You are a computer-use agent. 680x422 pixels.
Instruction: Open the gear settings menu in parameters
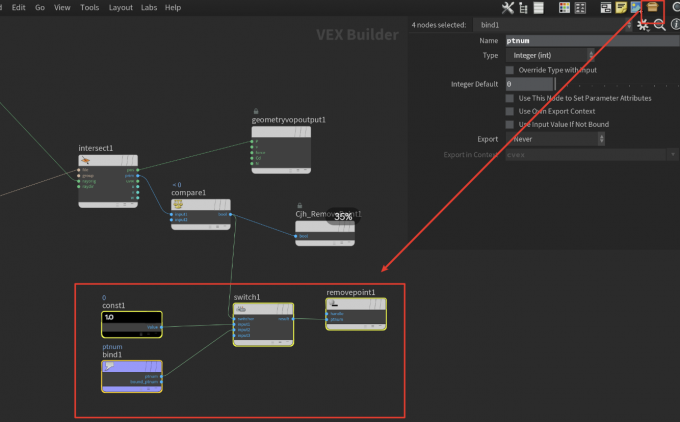coord(643,24)
